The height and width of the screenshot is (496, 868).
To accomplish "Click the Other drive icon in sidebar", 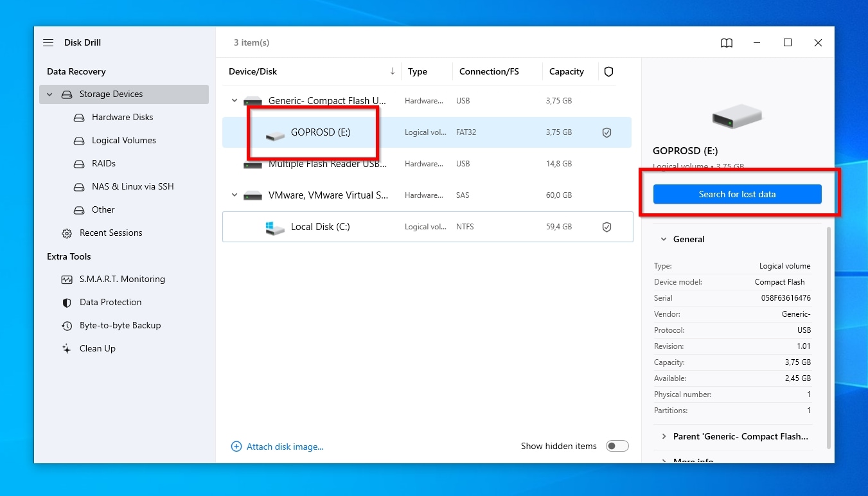I will [79, 210].
